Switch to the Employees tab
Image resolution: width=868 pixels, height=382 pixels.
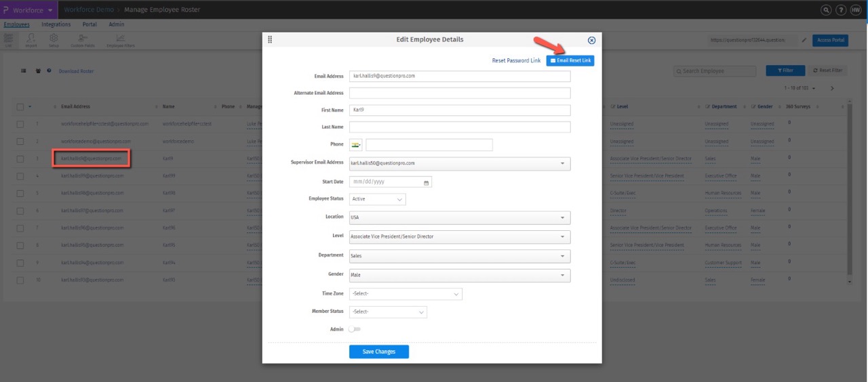pos(17,24)
